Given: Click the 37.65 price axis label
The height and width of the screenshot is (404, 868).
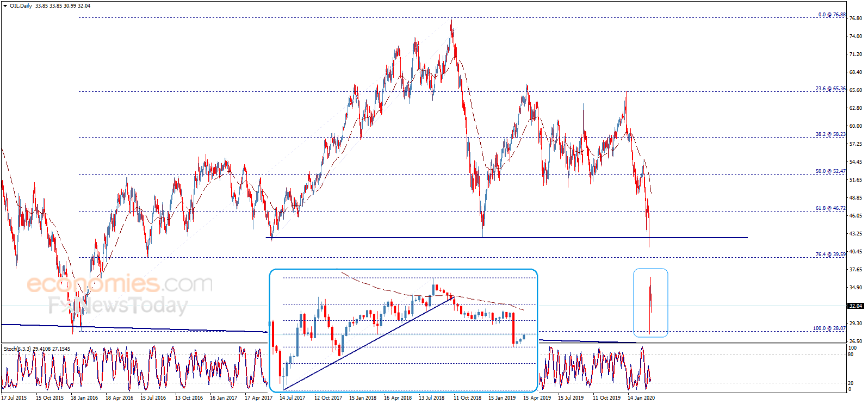Looking at the screenshot, I should [855, 270].
